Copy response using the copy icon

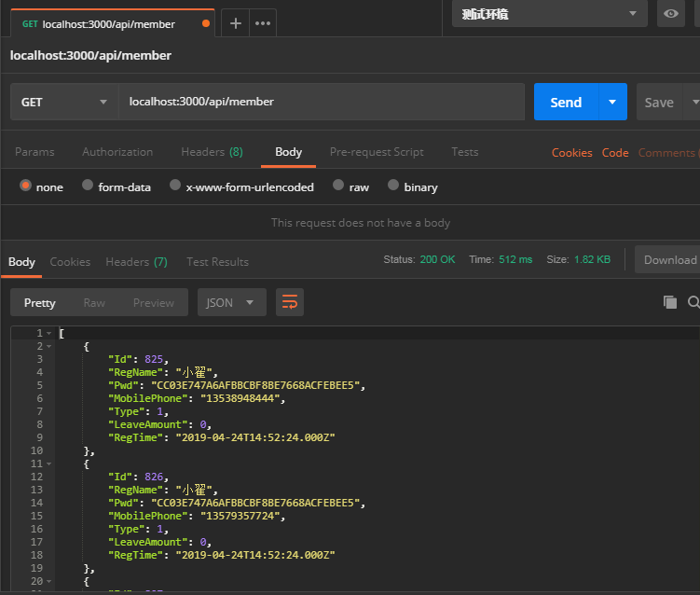(x=669, y=302)
